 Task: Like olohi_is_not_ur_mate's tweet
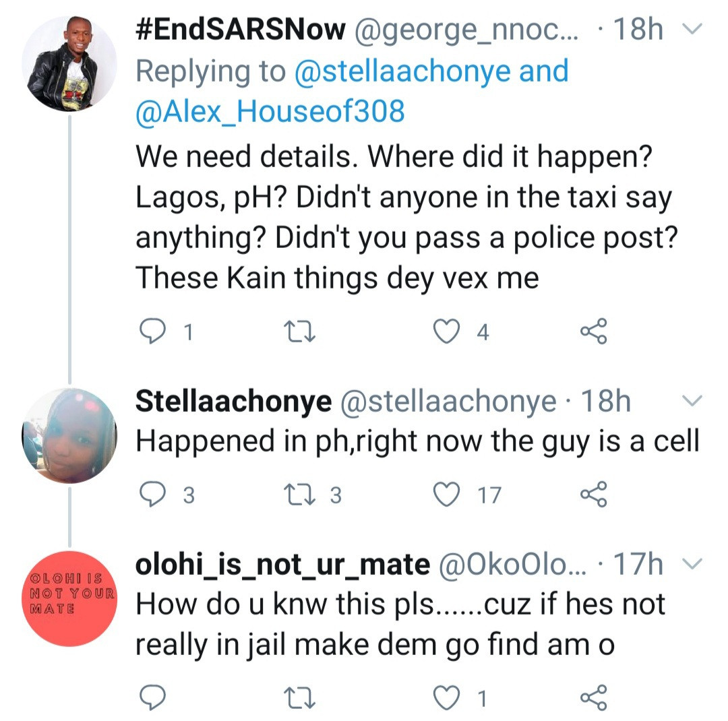click(446, 698)
